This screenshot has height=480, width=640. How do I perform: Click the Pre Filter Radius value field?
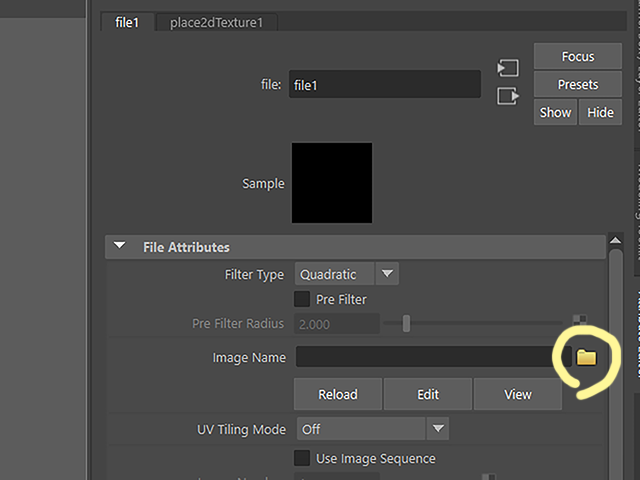tap(337, 324)
